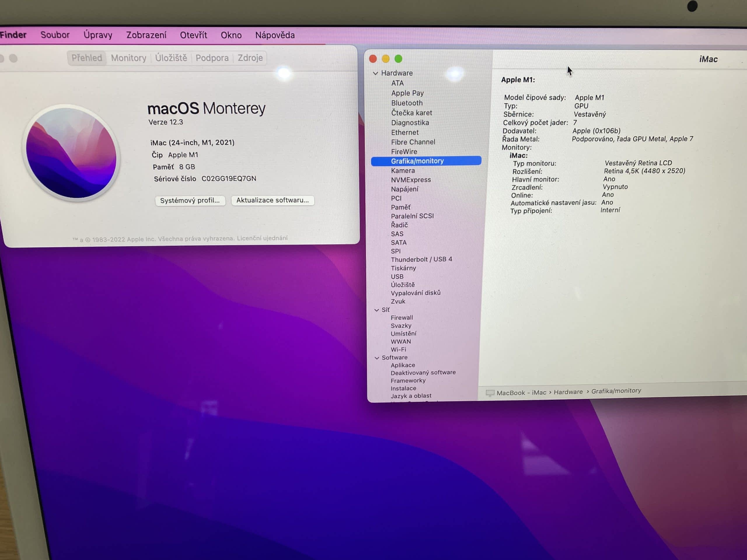Screen dimensions: 747x560
Task: Open the Zobrazení menu
Action: pyautogui.click(x=146, y=35)
